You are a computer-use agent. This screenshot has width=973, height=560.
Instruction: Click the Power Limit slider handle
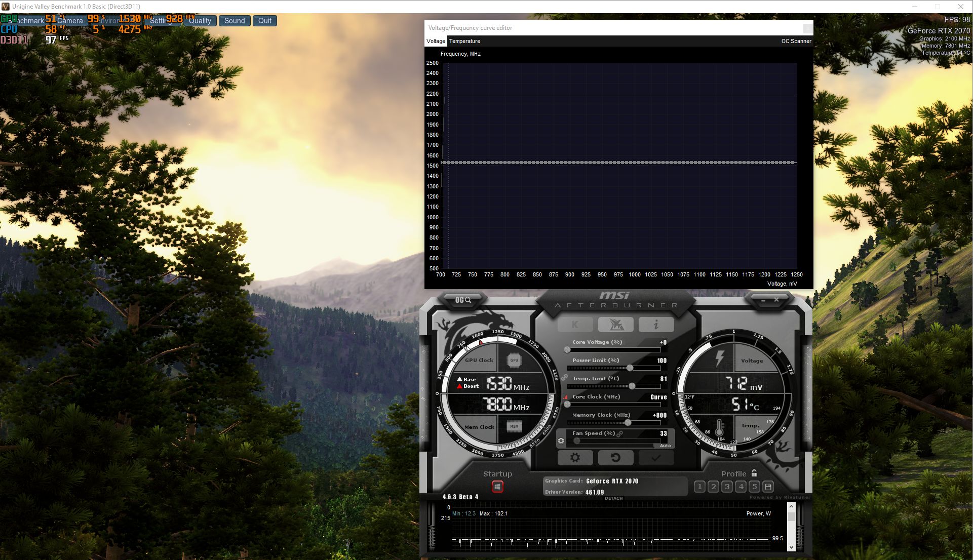click(630, 368)
